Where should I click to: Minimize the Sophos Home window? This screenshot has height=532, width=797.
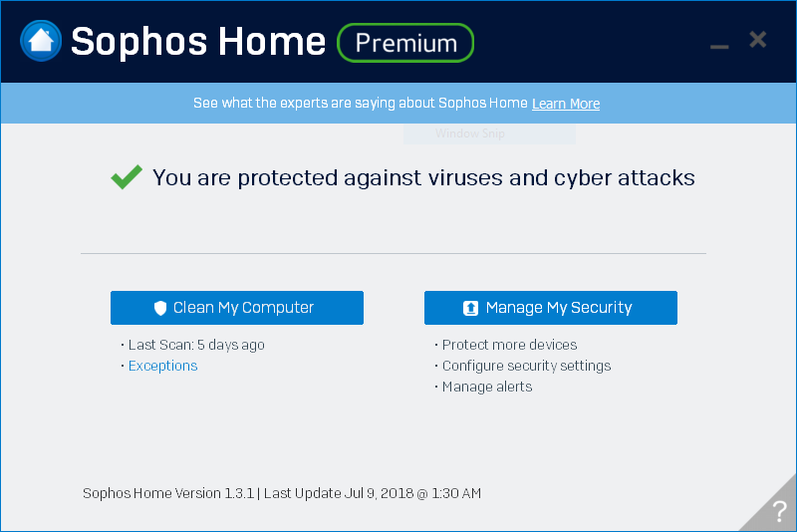[x=719, y=46]
